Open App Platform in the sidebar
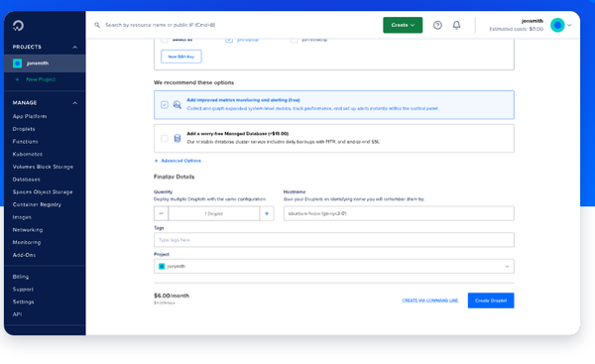This screenshot has height=364, width=595. tap(30, 116)
